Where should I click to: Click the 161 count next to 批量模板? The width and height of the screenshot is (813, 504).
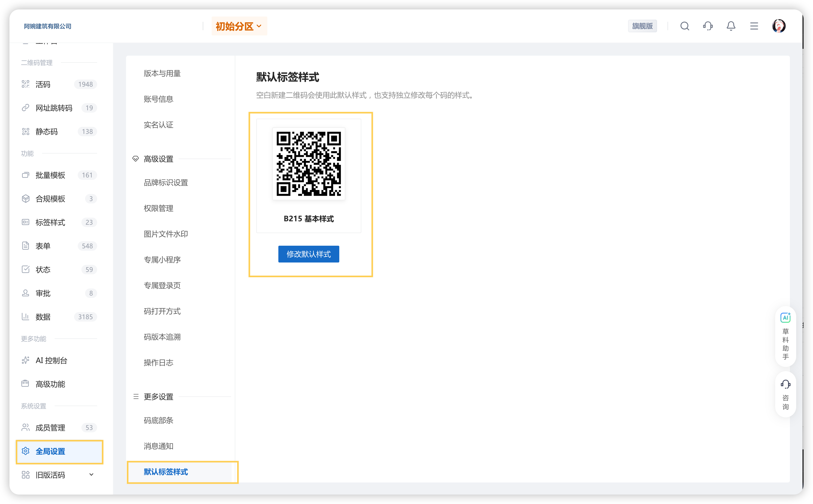[87, 175]
